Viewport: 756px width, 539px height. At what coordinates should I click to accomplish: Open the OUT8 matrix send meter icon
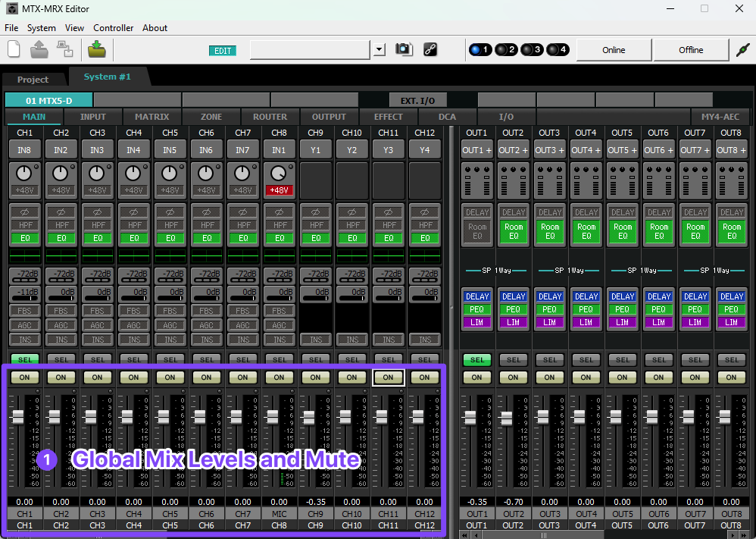click(x=732, y=181)
